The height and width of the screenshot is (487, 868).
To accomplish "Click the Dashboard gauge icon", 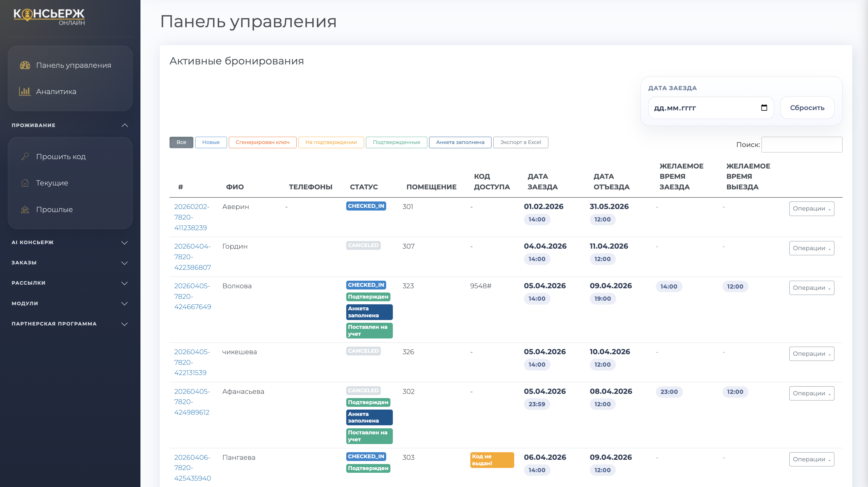I will [x=25, y=65].
